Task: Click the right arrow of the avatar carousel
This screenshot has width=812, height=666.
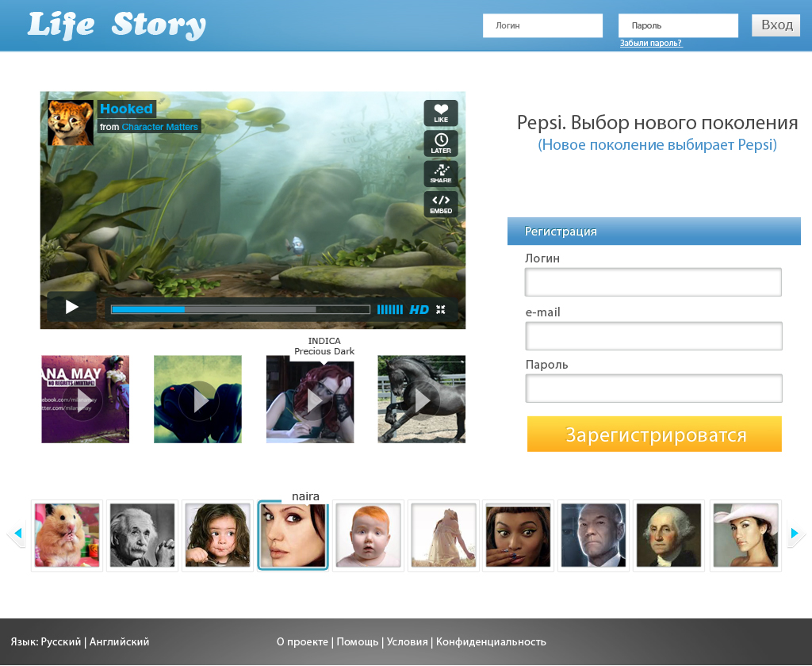Action: (x=795, y=533)
